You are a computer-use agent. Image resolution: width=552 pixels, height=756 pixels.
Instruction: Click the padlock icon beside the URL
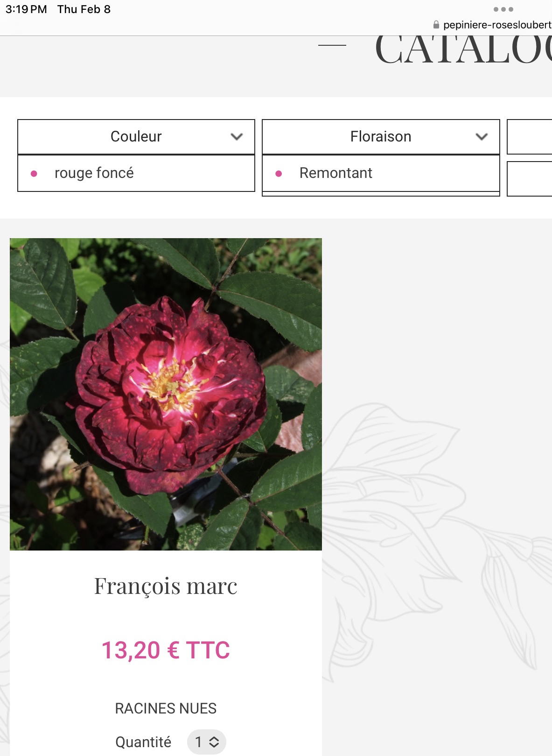click(436, 25)
